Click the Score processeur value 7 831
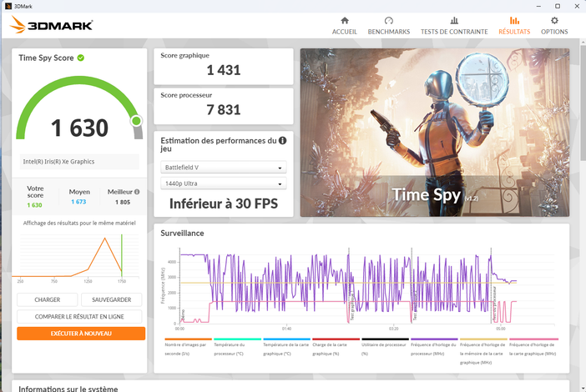 pyautogui.click(x=224, y=110)
